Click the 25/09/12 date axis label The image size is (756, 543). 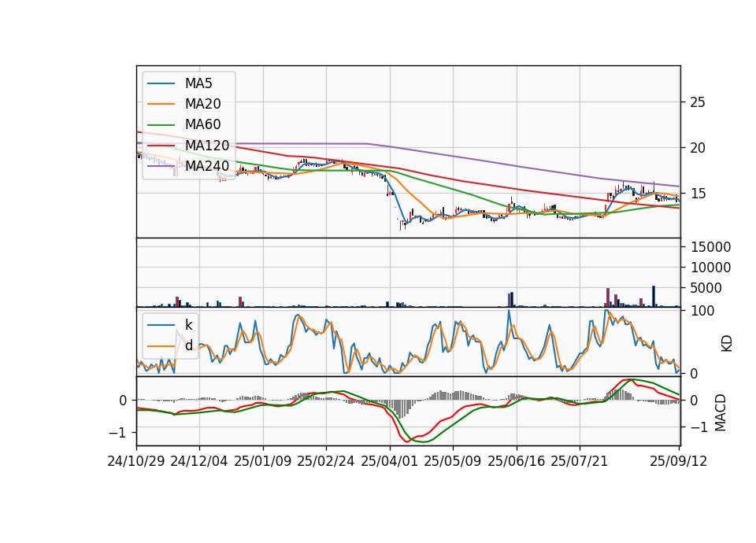coord(679,461)
